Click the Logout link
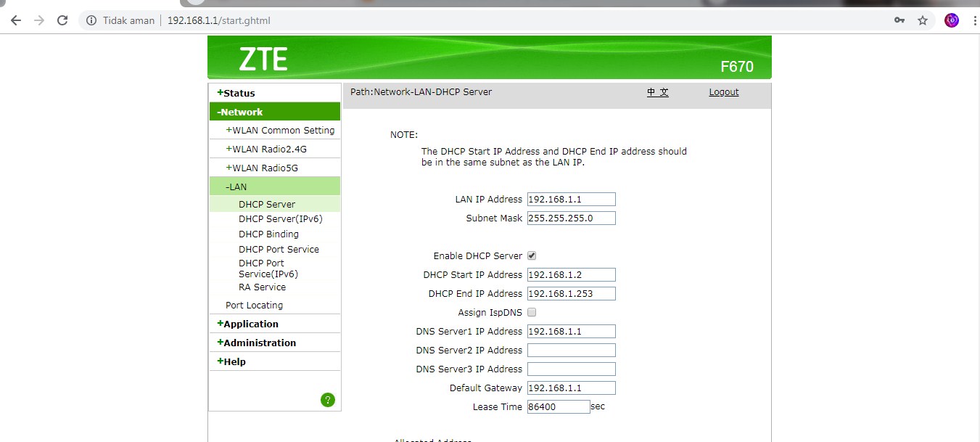Screen dimensions: 980x442 pos(723,92)
